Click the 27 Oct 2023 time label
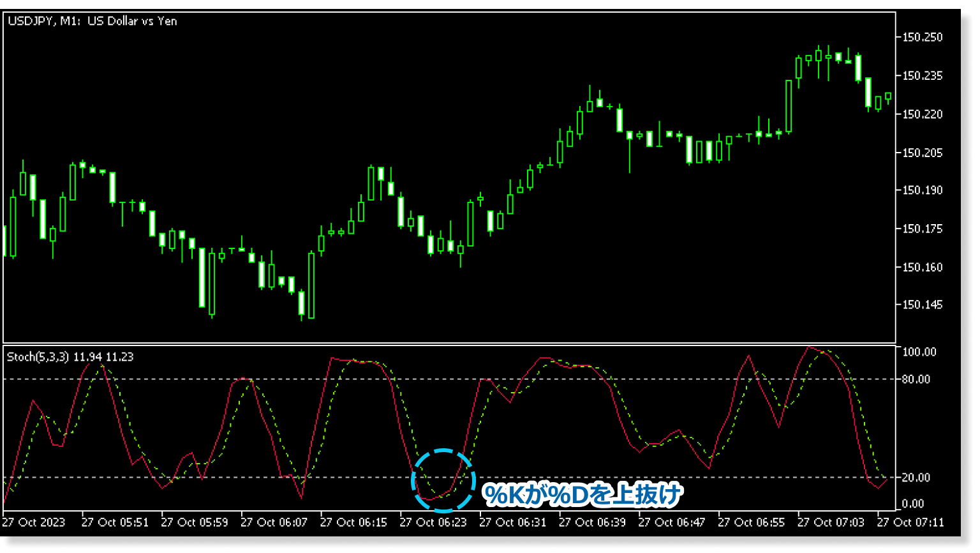Viewport: 980px width, 553px height. pos(34,522)
